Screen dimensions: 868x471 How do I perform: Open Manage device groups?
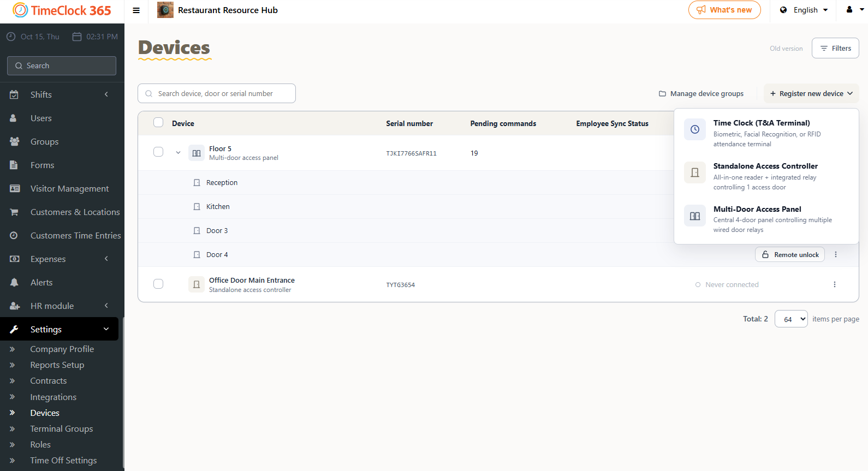tap(701, 93)
